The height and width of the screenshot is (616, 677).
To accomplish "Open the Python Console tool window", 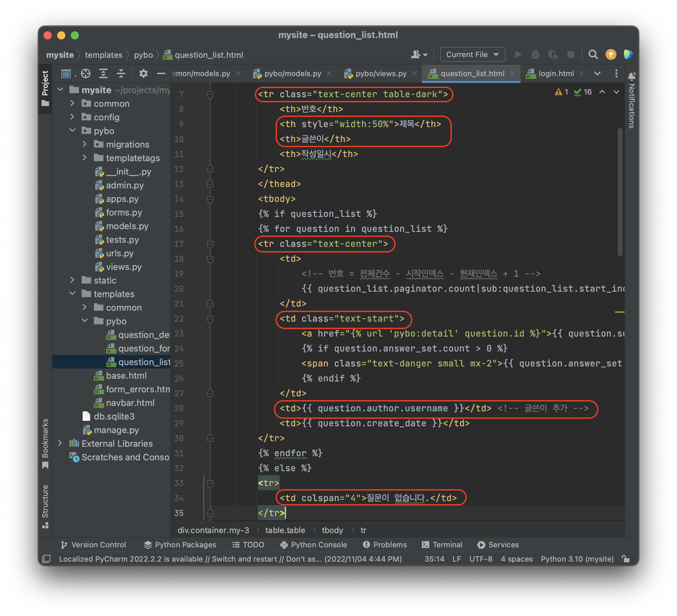I will [314, 545].
